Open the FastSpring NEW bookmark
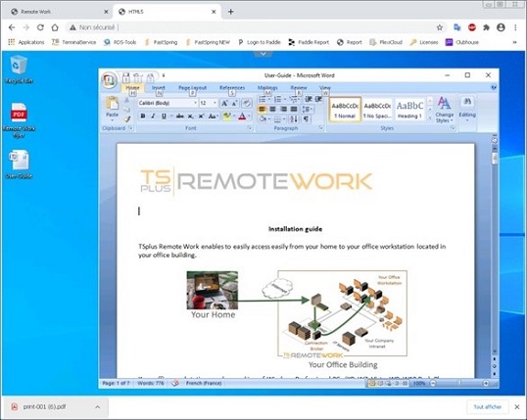The width and height of the screenshot is (527, 420). (208, 42)
